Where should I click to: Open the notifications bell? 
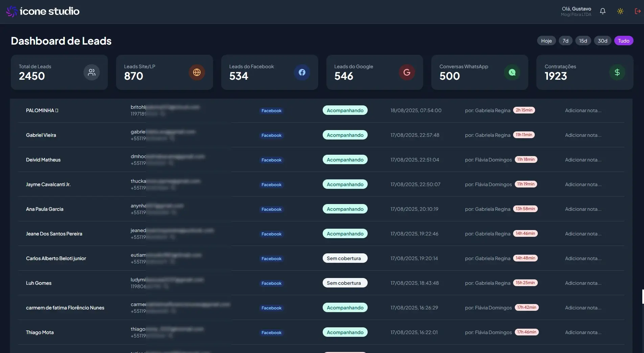(x=602, y=11)
